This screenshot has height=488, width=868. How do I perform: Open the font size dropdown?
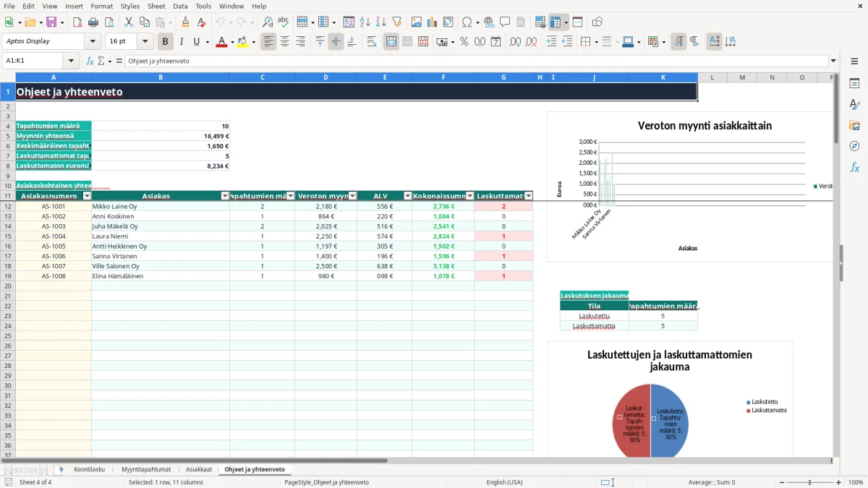[145, 42]
